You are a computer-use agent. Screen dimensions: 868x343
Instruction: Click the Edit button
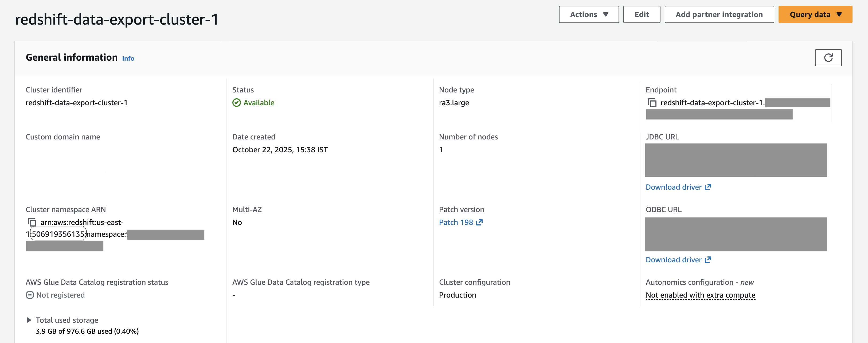click(x=642, y=14)
